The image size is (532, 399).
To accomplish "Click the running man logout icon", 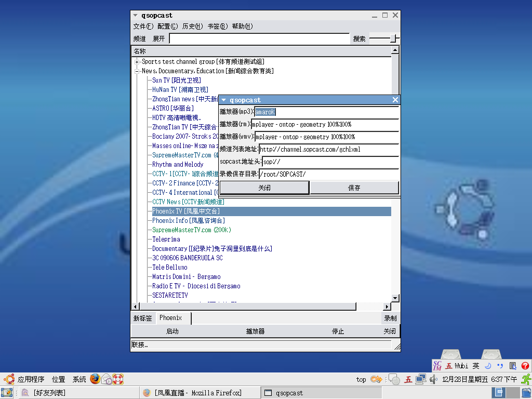I will tap(526, 379).
